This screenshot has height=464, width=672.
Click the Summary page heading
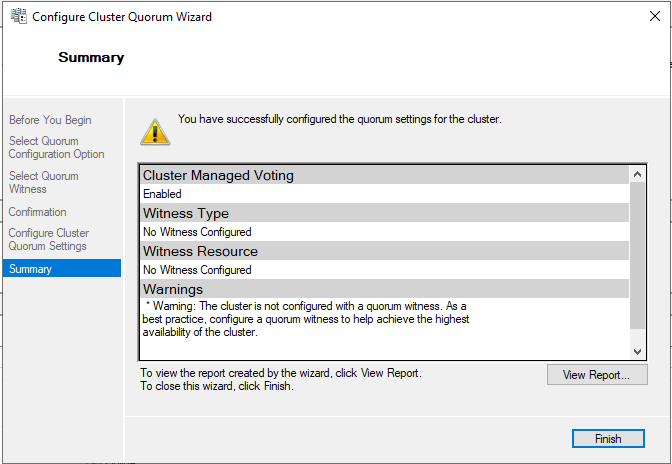click(91, 57)
